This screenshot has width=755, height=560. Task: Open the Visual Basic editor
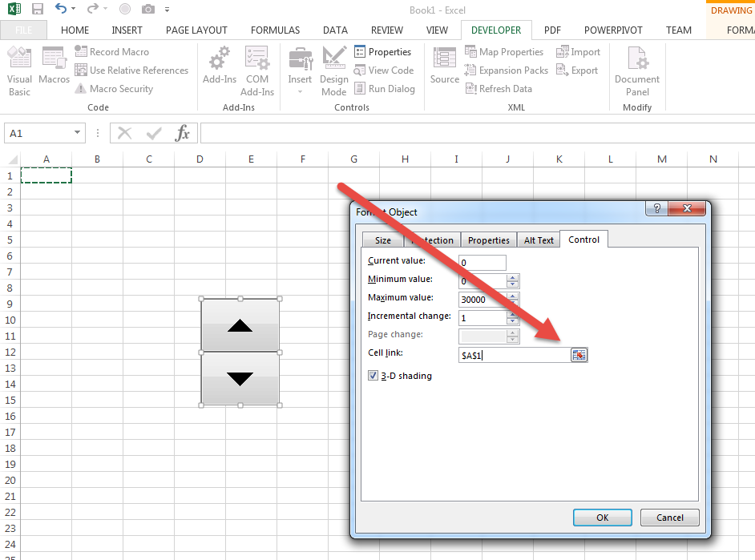pyautogui.click(x=19, y=70)
